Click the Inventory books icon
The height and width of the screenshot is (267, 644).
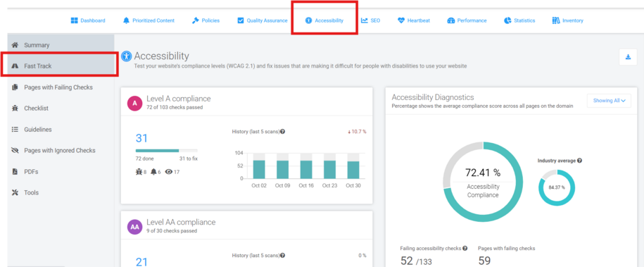(556, 20)
